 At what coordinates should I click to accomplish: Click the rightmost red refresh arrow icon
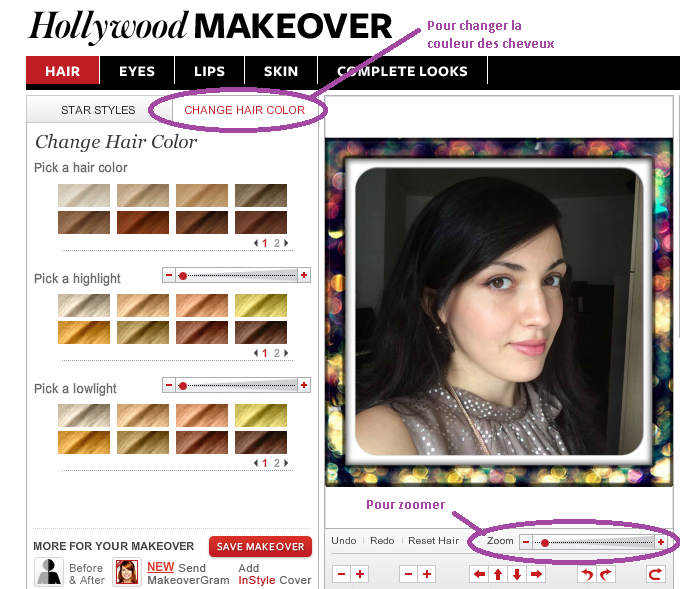click(x=655, y=574)
